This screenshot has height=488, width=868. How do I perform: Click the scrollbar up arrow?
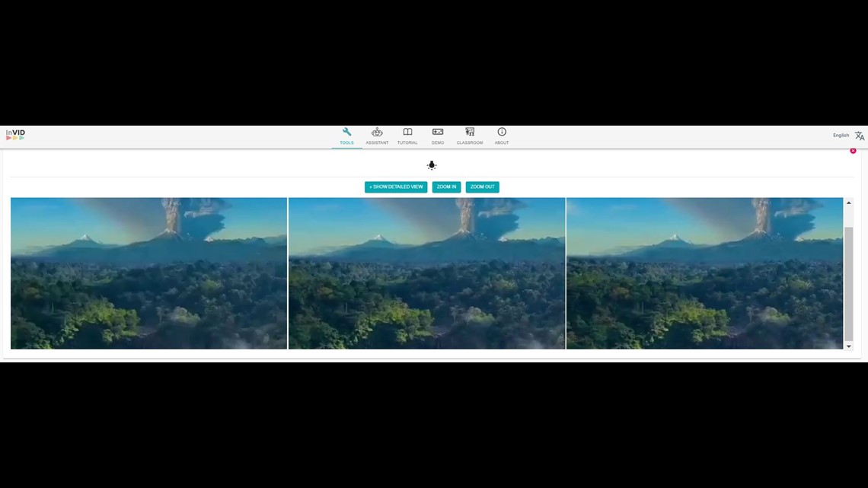pos(849,203)
